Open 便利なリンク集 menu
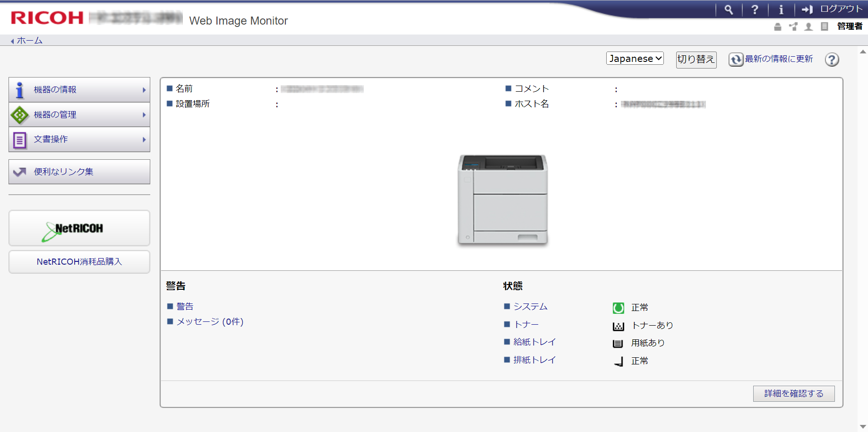The width and height of the screenshot is (868, 432). point(79,172)
